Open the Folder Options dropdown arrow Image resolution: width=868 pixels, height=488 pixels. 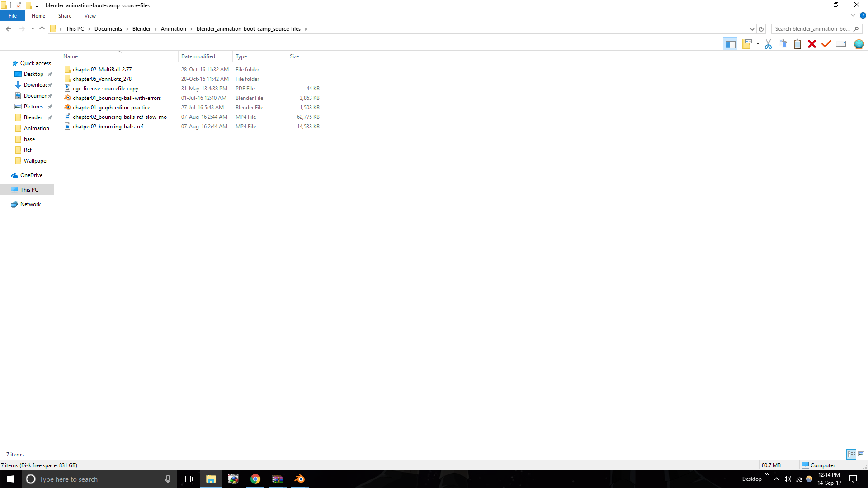(x=758, y=44)
